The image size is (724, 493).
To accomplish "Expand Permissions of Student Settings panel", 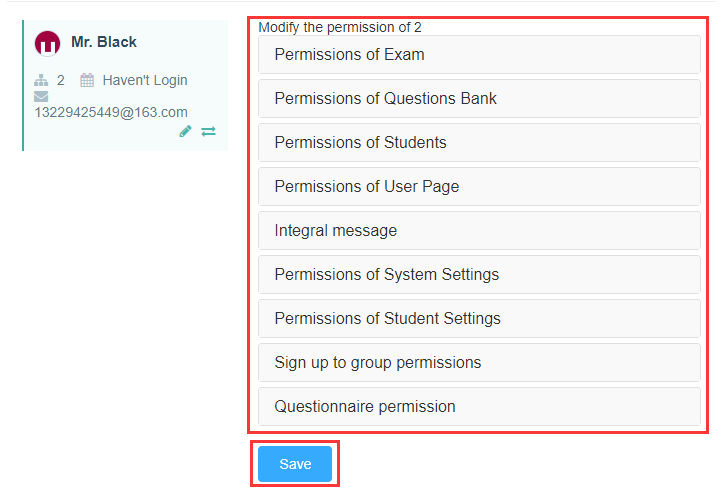I will [479, 319].
